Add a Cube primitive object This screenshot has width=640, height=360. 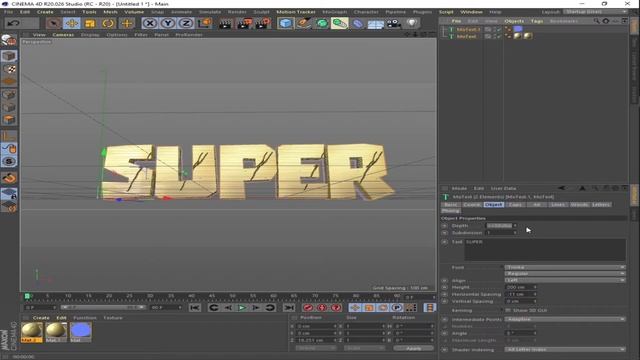(x=285, y=23)
